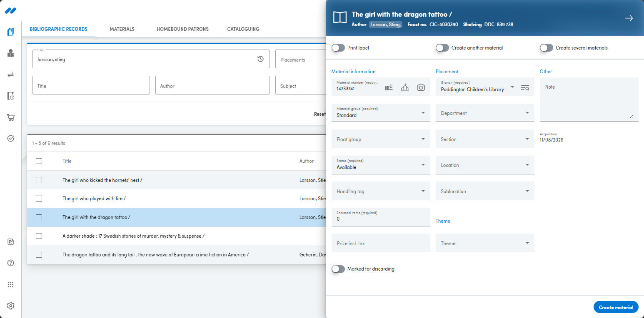Click in the CQL search field

click(151, 59)
